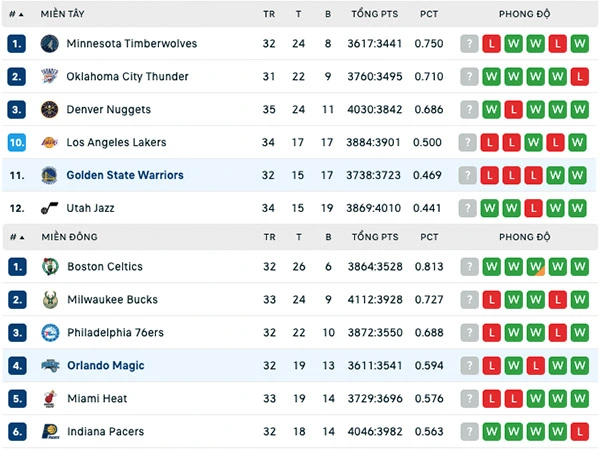Sort Miền Đông table by rank arrow
Viewport: 600px width, 450px height.
[x=17, y=237]
